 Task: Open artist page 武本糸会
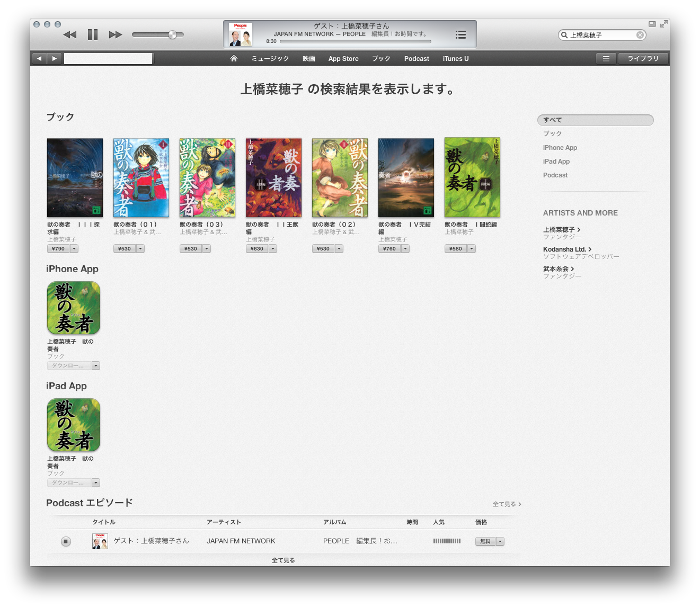[x=559, y=269]
